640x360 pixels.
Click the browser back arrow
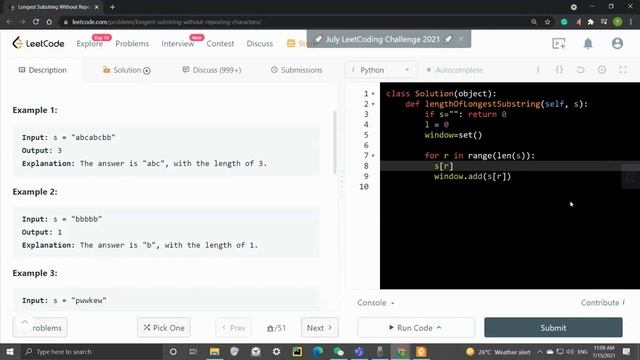point(9,22)
